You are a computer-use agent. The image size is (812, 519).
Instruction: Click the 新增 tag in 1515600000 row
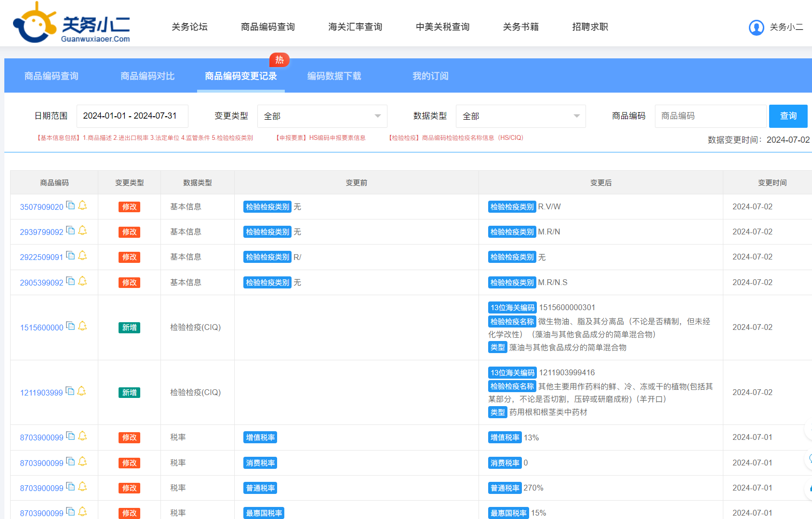pyautogui.click(x=129, y=328)
